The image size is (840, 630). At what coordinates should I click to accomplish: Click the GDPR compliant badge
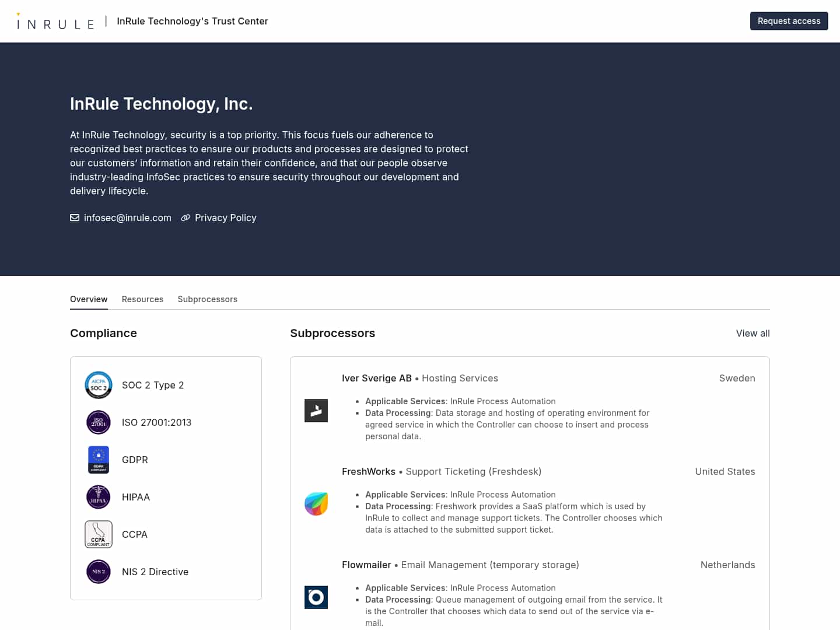pyautogui.click(x=98, y=459)
